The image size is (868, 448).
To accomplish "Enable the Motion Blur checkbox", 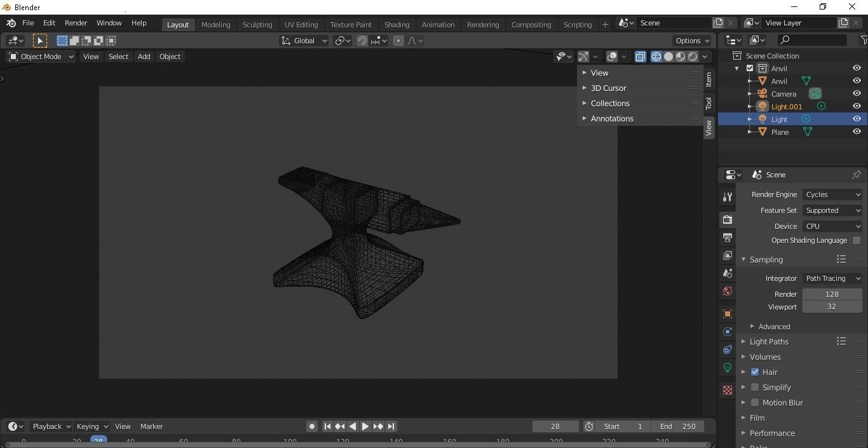I will click(755, 402).
